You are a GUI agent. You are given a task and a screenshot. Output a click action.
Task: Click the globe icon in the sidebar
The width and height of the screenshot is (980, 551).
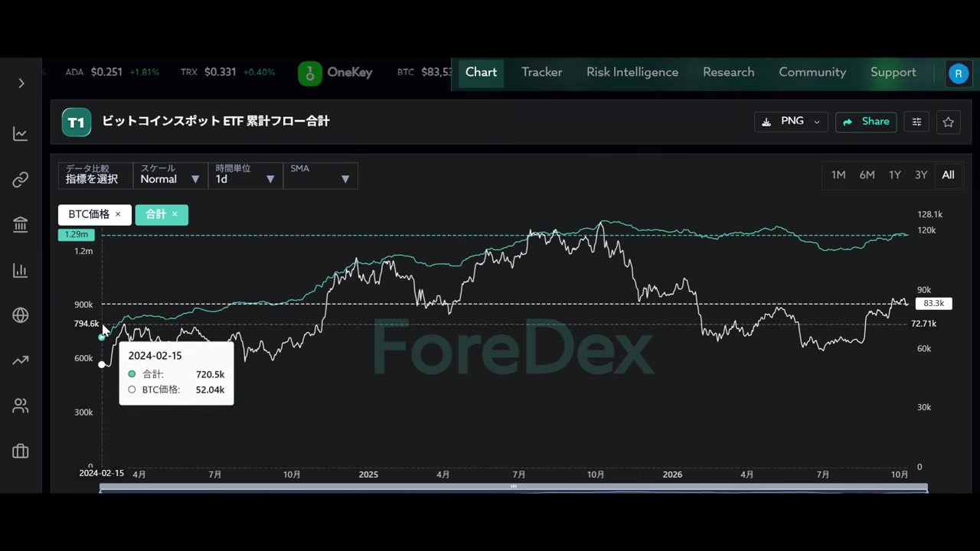pyautogui.click(x=21, y=315)
